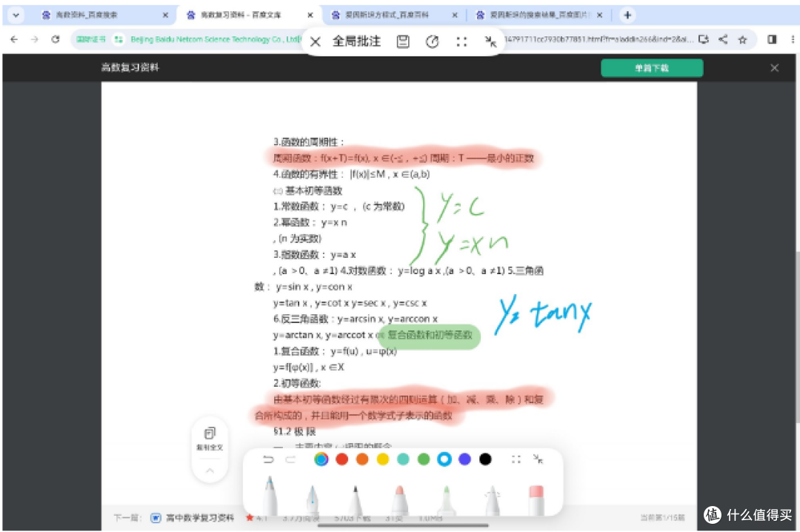The height and width of the screenshot is (532, 800).
Task: Click 复制全文 copy full text icon
Action: pyautogui.click(x=210, y=439)
